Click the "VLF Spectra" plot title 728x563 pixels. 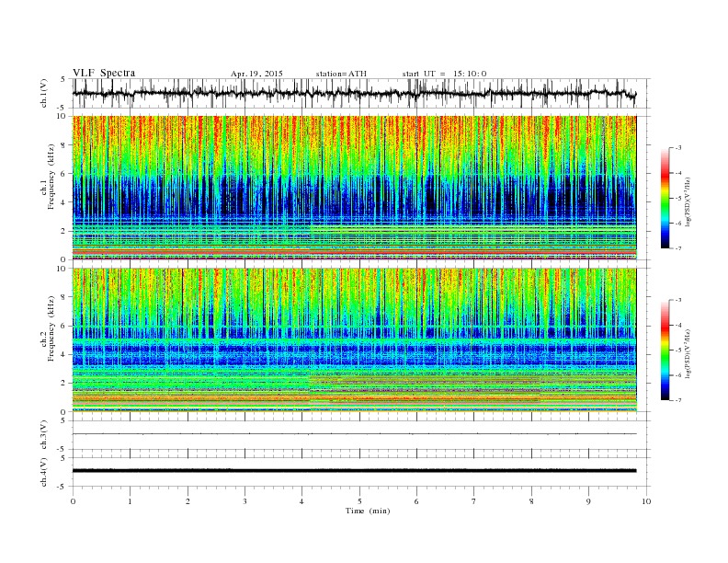(x=104, y=73)
